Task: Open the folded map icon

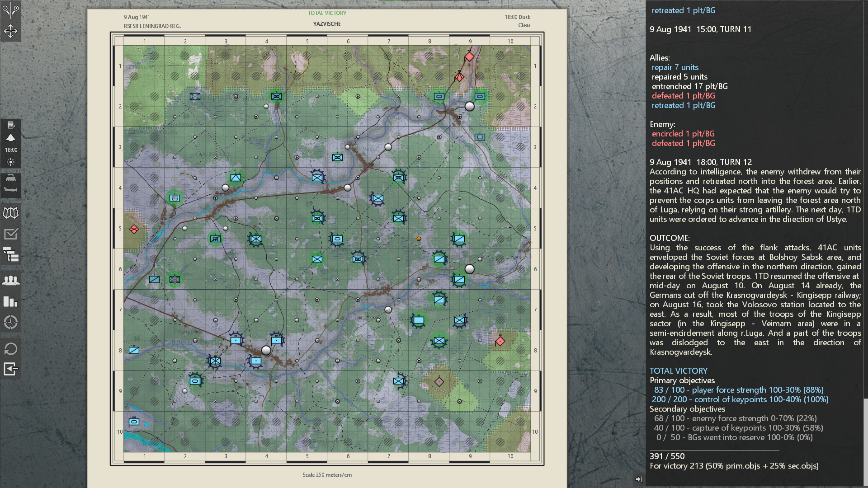Action: coord(11,213)
